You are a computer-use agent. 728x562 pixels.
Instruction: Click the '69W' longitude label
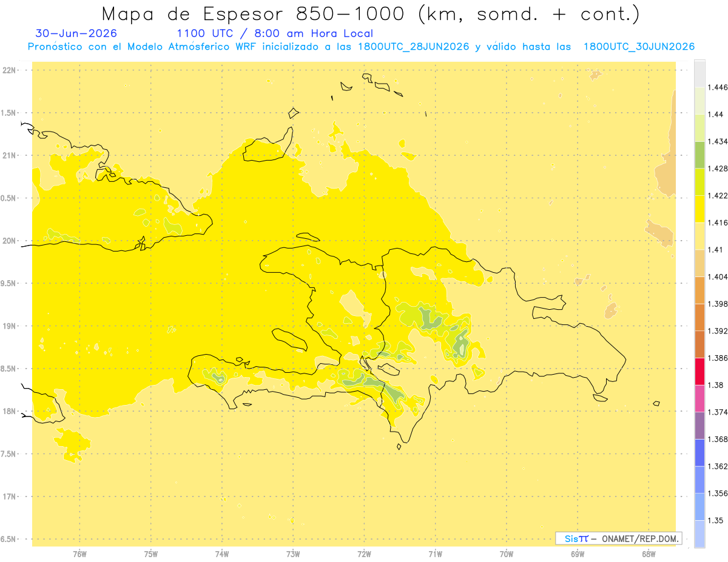pos(578,554)
